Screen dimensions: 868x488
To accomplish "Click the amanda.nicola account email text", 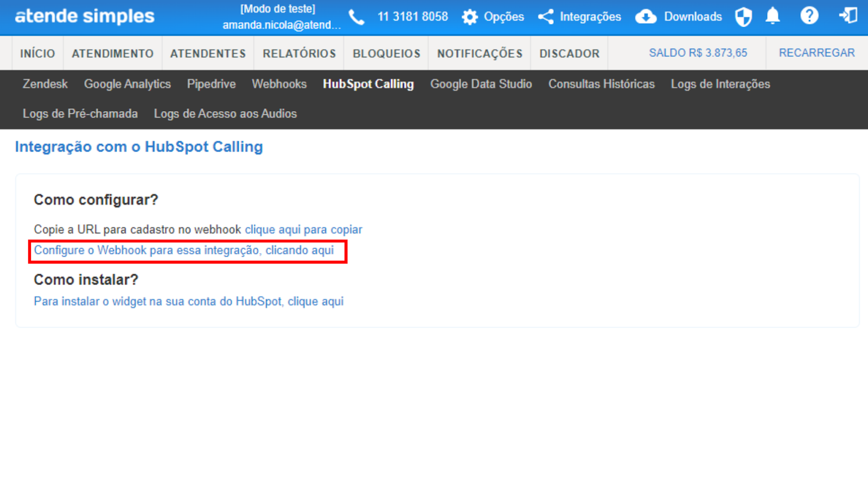I will pyautogui.click(x=282, y=25).
